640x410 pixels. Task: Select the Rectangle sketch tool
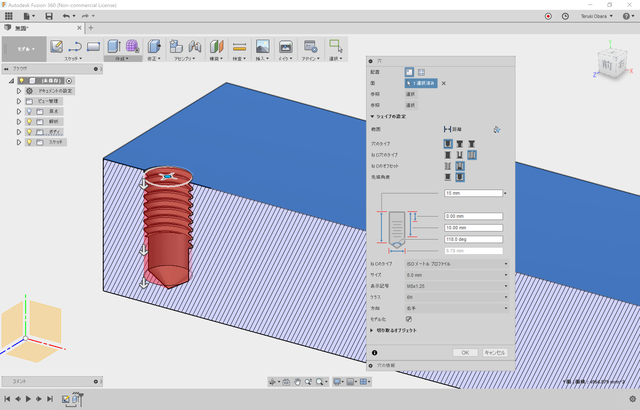tap(93, 47)
